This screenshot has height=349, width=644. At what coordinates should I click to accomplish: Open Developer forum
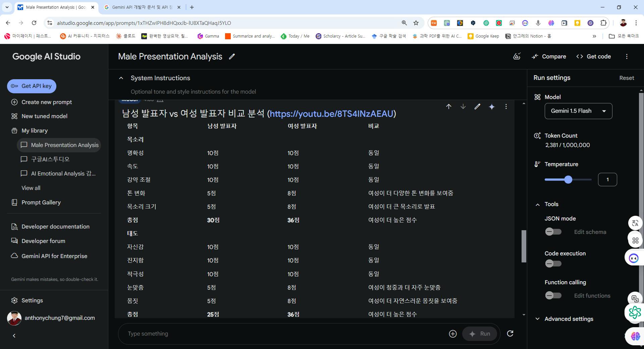click(39, 241)
